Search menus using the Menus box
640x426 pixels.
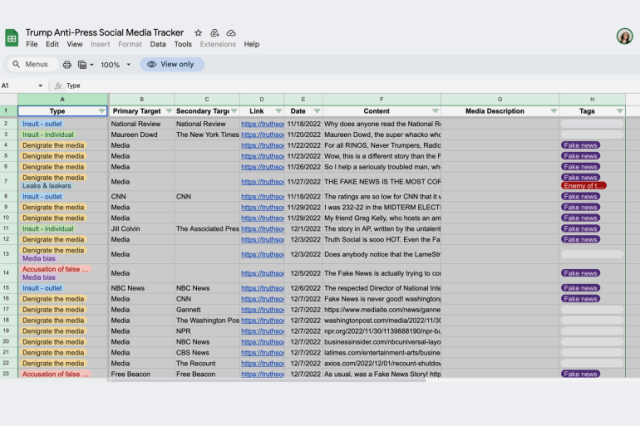pyautogui.click(x=30, y=64)
